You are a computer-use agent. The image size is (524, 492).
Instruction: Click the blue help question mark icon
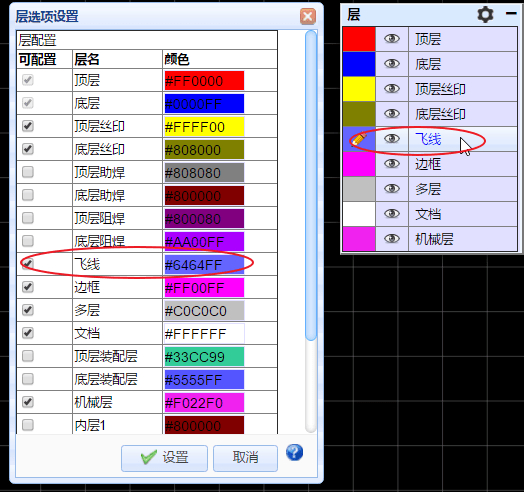pyautogui.click(x=294, y=453)
